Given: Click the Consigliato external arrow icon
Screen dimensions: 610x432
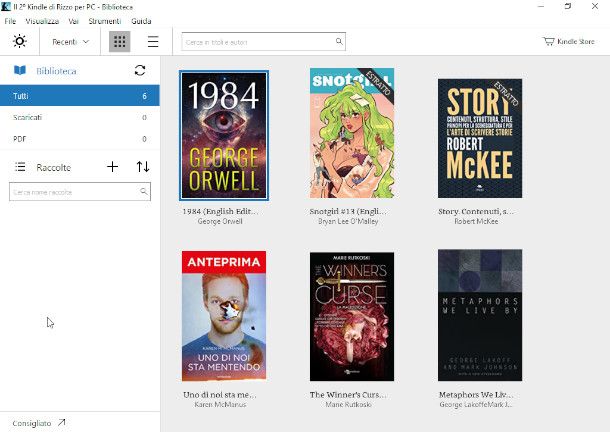Looking at the screenshot, I should point(61,422).
